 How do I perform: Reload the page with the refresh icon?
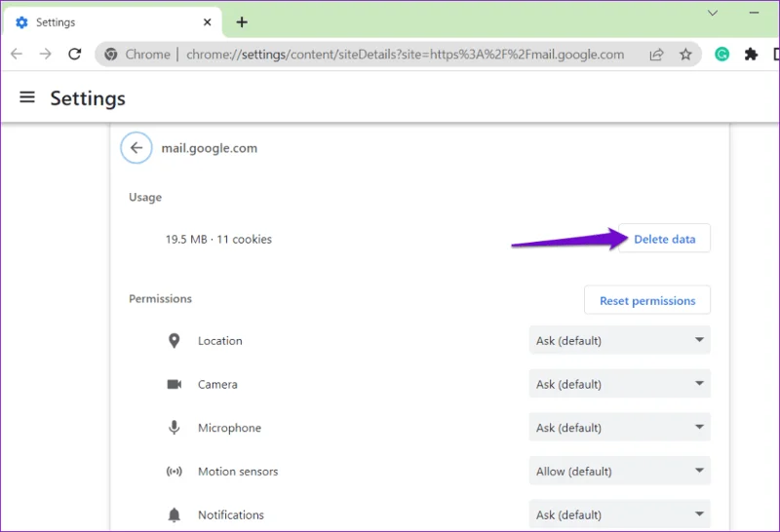click(75, 54)
